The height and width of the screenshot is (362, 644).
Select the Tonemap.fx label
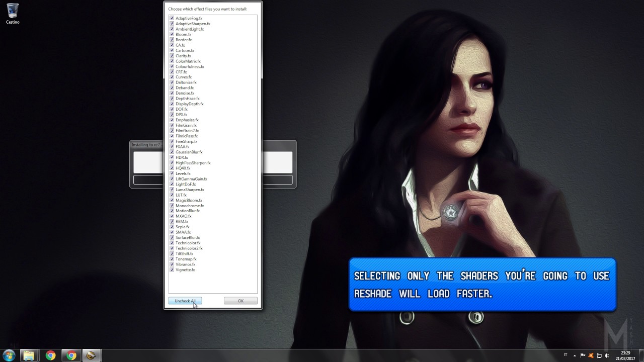point(186,259)
